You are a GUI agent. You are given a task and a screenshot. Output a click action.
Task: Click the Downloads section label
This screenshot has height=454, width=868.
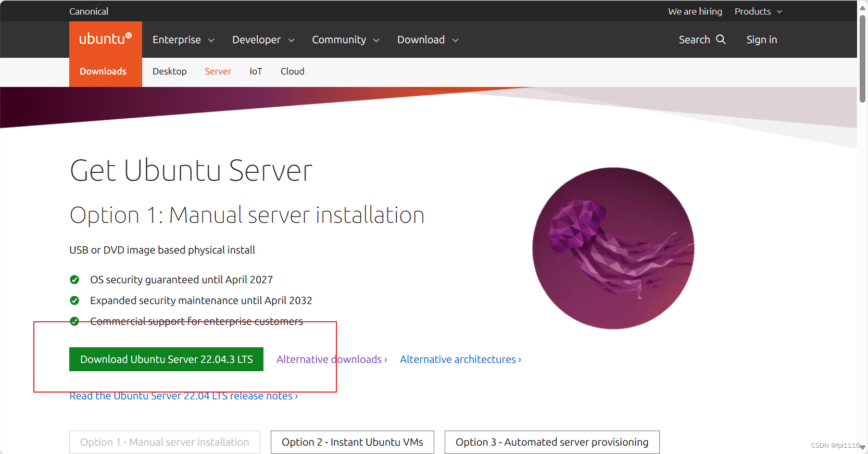pos(103,71)
